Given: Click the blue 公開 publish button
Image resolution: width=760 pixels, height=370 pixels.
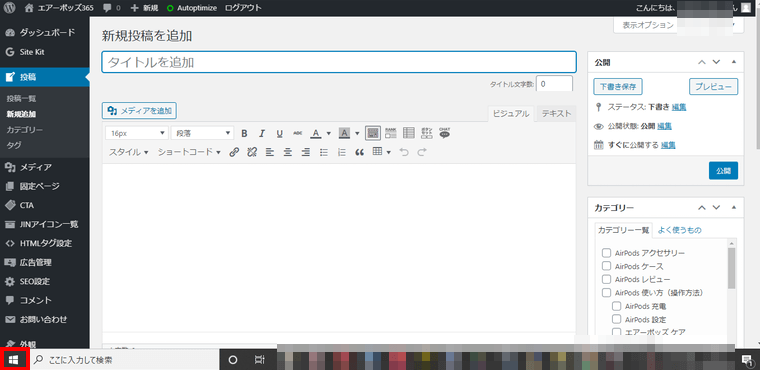Looking at the screenshot, I should click(723, 171).
